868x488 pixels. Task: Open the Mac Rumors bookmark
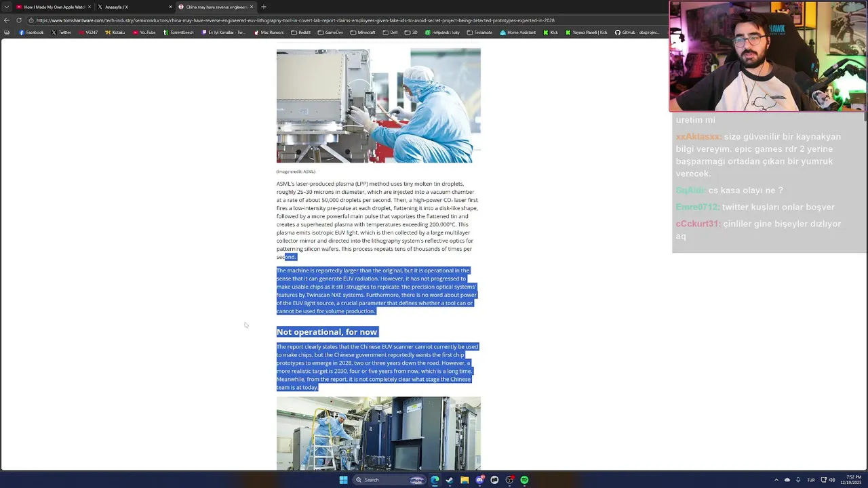pos(269,33)
